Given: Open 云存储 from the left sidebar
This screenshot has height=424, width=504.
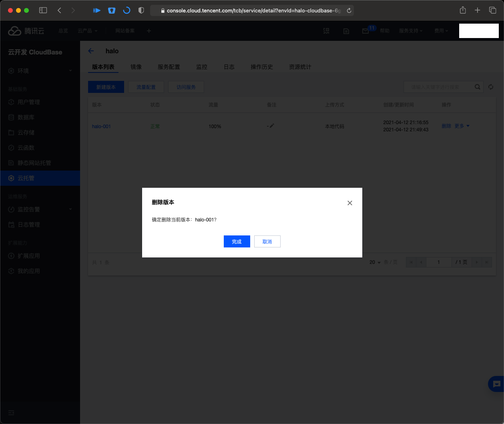Looking at the screenshot, I should pyautogui.click(x=25, y=133).
